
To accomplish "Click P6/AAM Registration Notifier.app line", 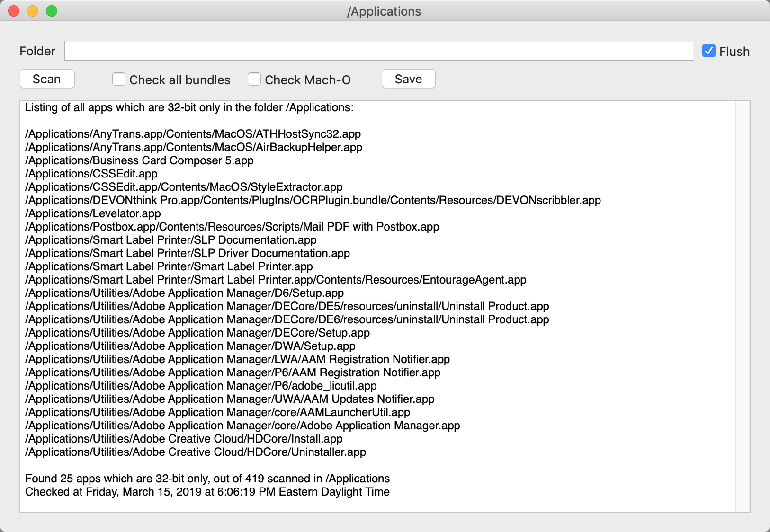I will pyautogui.click(x=233, y=372).
